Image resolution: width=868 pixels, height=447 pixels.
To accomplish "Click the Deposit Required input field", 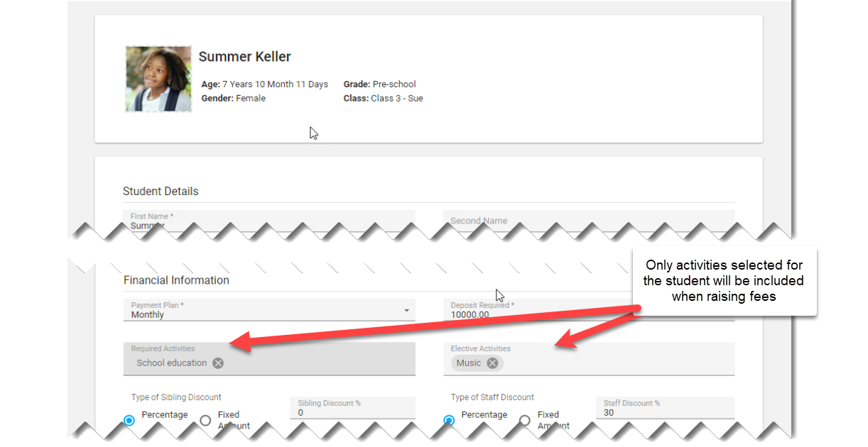I will (x=540, y=314).
